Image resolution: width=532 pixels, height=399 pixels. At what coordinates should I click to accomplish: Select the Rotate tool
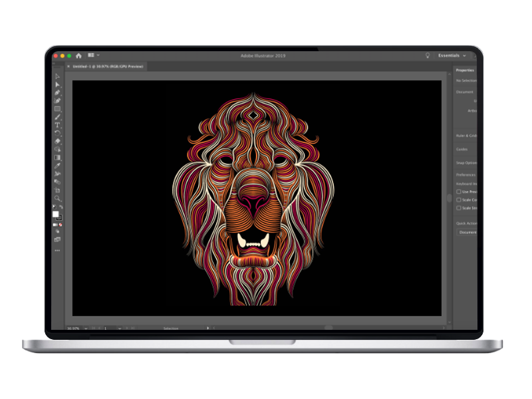(x=57, y=134)
